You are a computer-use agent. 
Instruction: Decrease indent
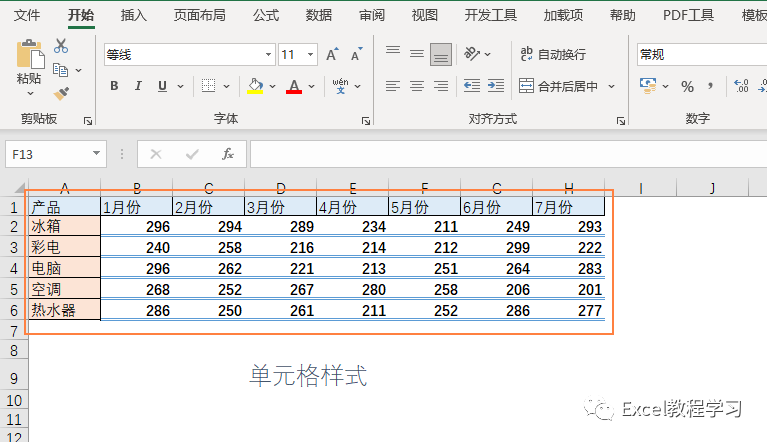coord(472,86)
